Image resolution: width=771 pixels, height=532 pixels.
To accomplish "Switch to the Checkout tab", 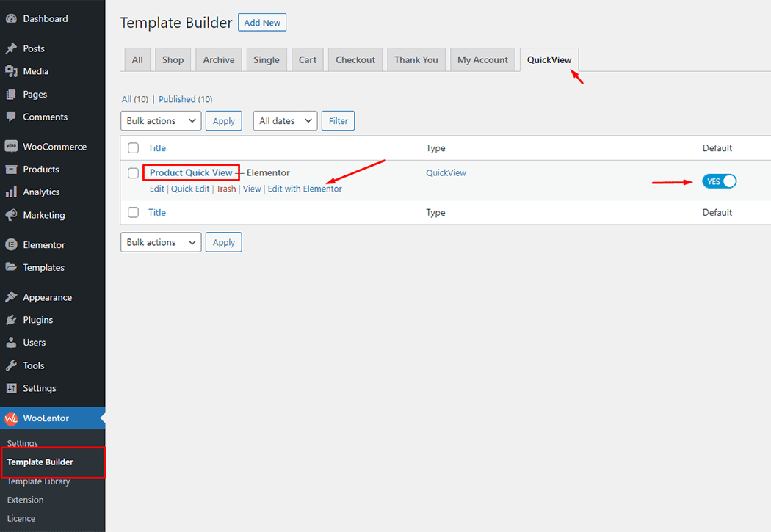I will [355, 59].
